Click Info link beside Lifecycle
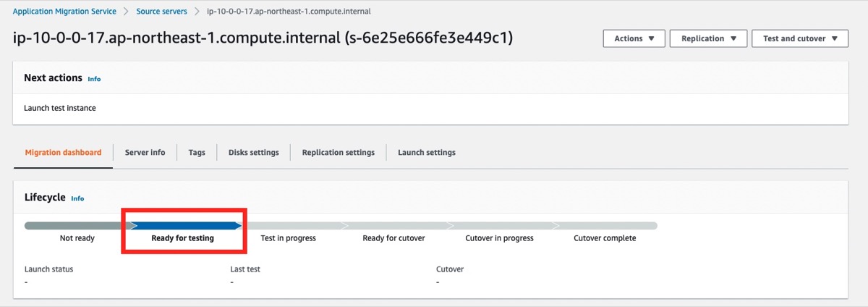Screen dimensions: 868x307 (77, 198)
